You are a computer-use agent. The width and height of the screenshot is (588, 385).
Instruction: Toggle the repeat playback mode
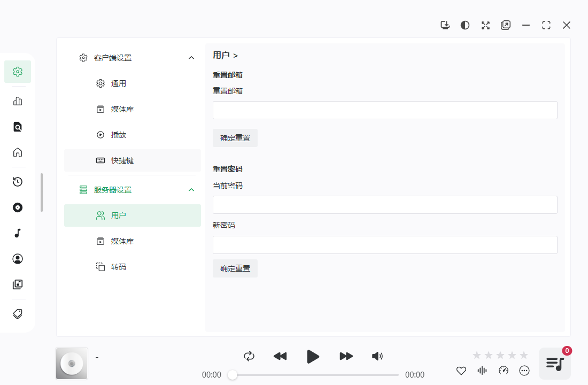click(249, 356)
